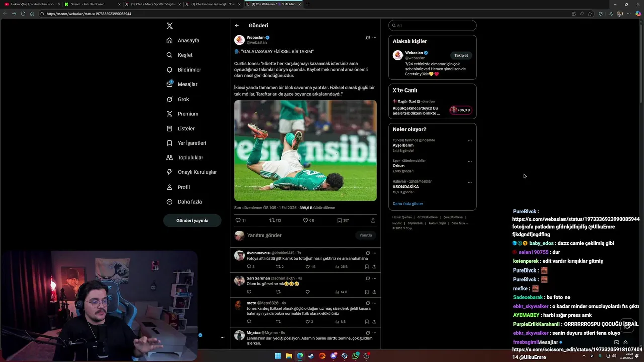
Task: Click Grok explain icon on Webaslan post
Action: pyautogui.click(x=368, y=37)
